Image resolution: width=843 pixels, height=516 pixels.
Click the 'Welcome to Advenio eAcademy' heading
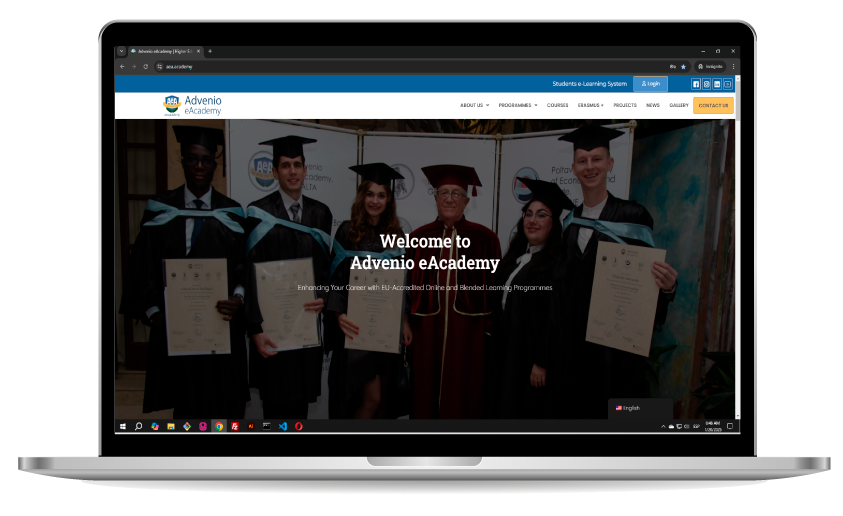pyautogui.click(x=425, y=252)
